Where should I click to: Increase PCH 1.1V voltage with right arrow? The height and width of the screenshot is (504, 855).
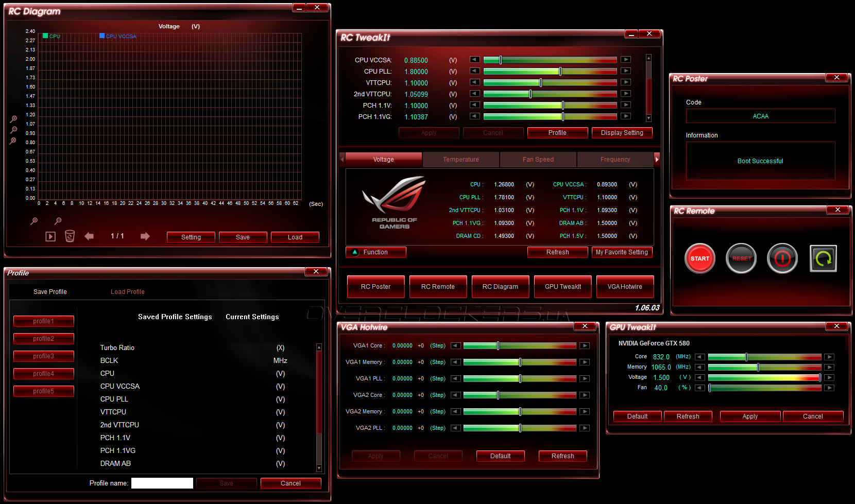(626, 105)
